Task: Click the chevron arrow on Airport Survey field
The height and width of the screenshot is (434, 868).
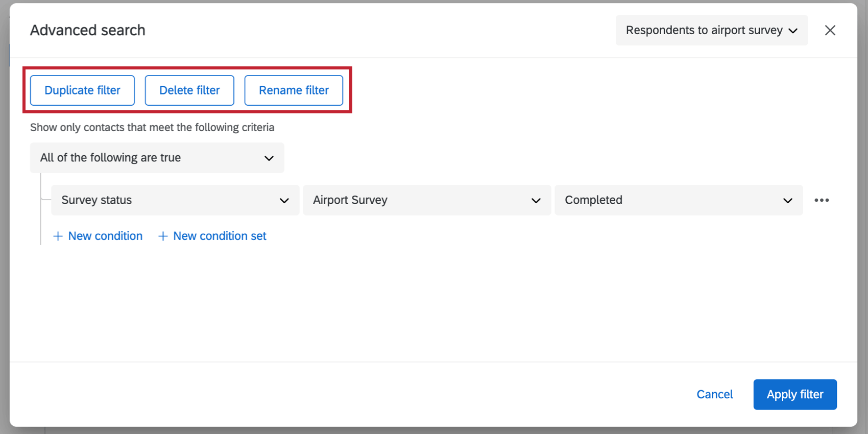Action: point(536,201)
